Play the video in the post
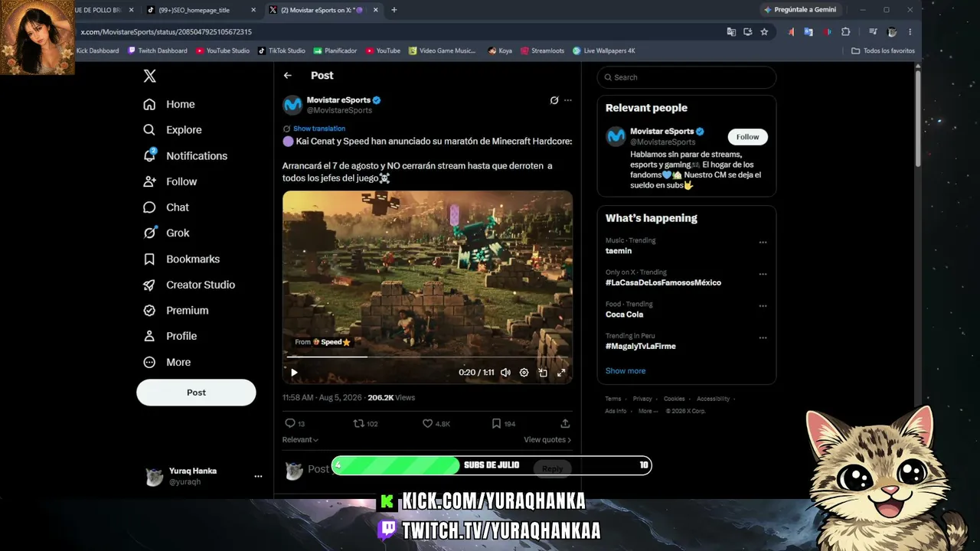This screenshot has width=980, height=551. click(294, 373)
